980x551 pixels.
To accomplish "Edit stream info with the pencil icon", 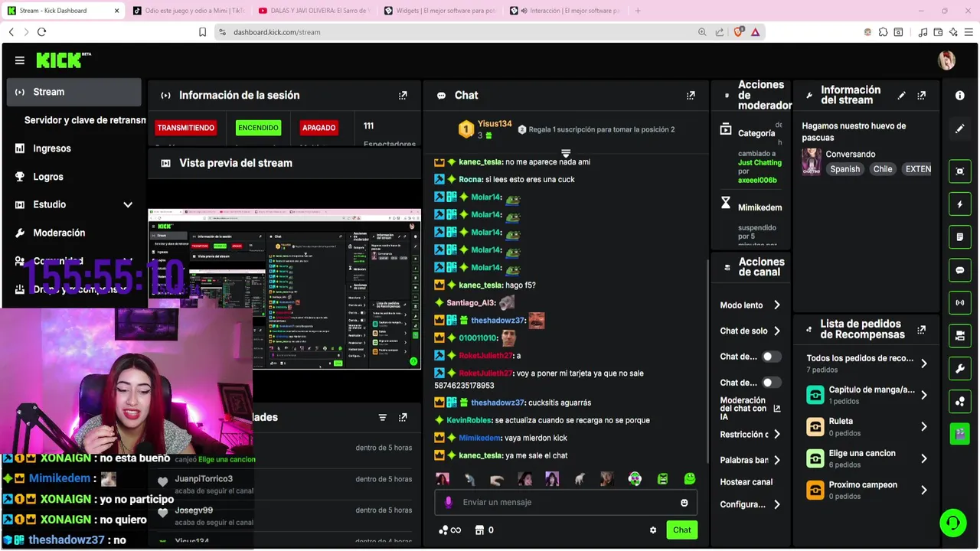I will [x=901, y=96].
